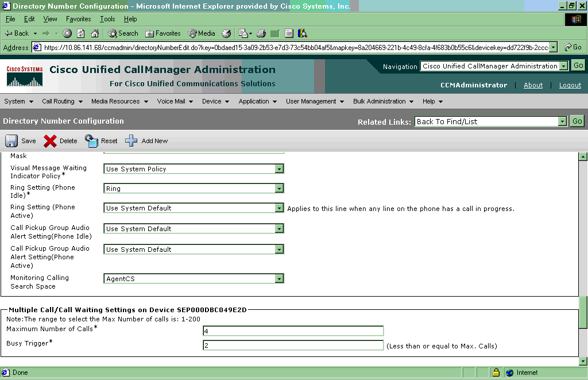Click the Save disk icon
Screen dimensions: 588x380
click(x=11, y=141)
